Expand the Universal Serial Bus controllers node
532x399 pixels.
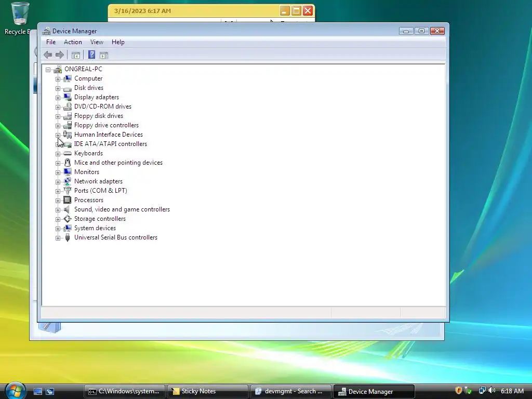click(58, 238)
